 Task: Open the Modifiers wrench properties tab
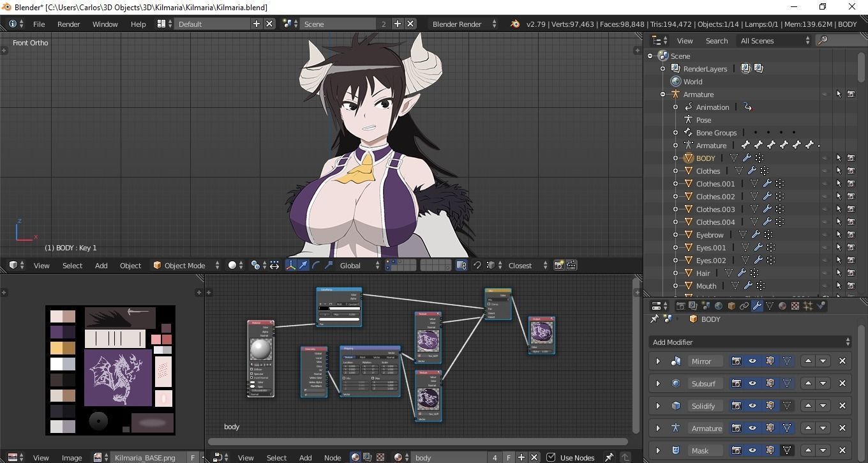point(757,306)
